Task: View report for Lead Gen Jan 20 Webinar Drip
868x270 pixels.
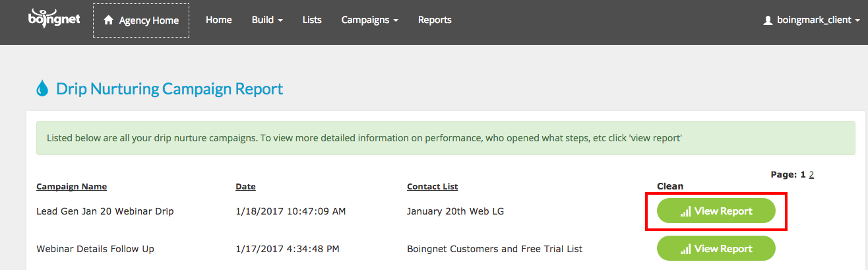Action: (x=716, y=211)
